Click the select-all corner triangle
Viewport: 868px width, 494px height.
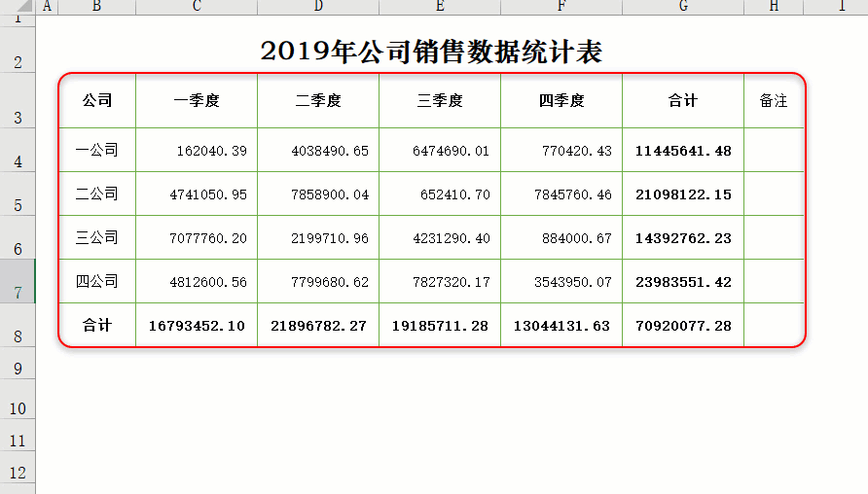tap(24, 6)
